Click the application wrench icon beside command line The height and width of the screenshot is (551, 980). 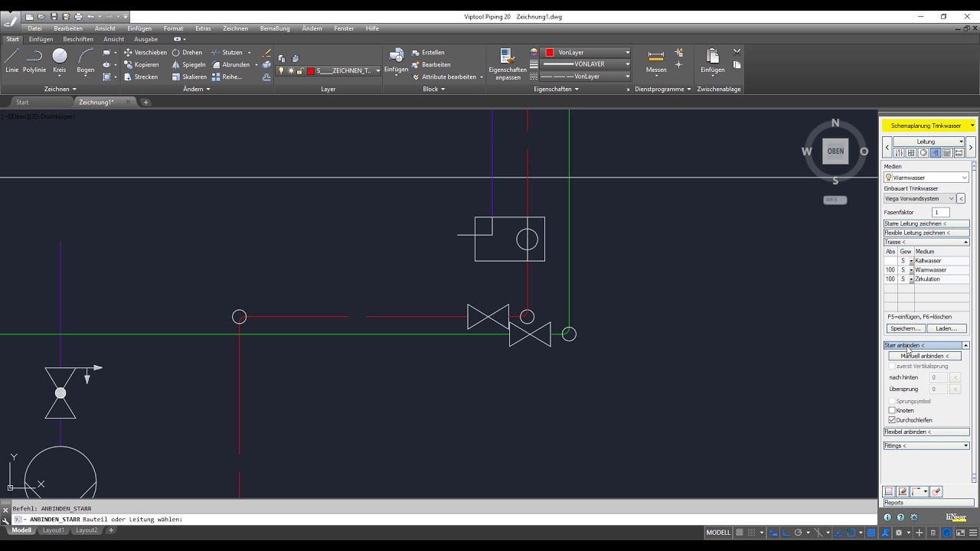pyautogui.click(x=5, y=520)
